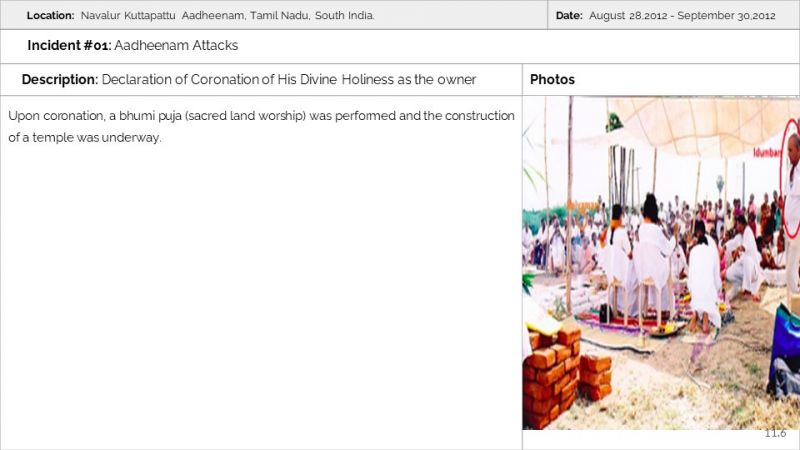
Task: Click the slide page number 11.6
Action: point(775,433)
